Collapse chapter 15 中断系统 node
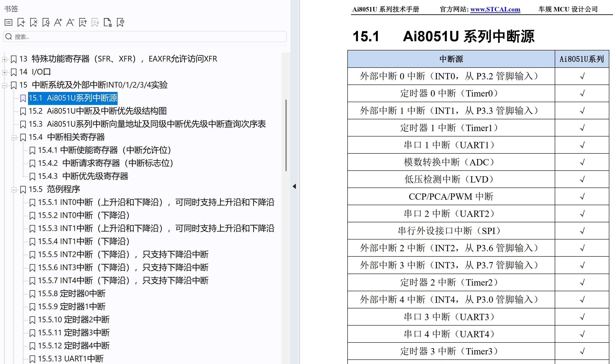The width and height of the screenshot is (613, 364). pos(4,85)
